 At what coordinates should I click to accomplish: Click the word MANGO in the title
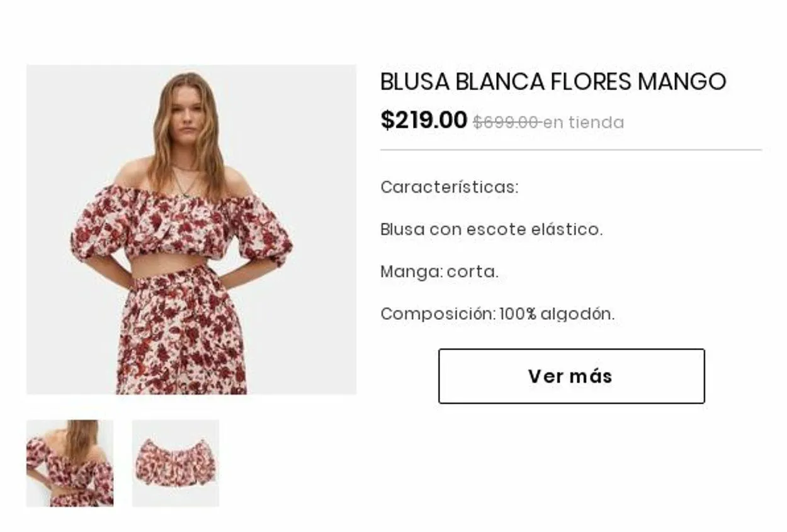click(682, 82)
